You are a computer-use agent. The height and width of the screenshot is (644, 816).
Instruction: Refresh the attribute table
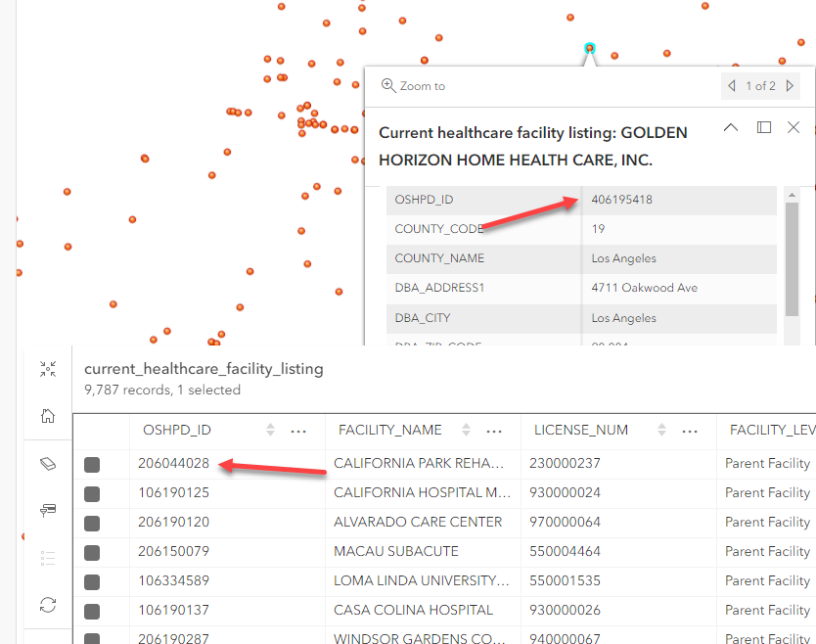click(x=47, y=605)
